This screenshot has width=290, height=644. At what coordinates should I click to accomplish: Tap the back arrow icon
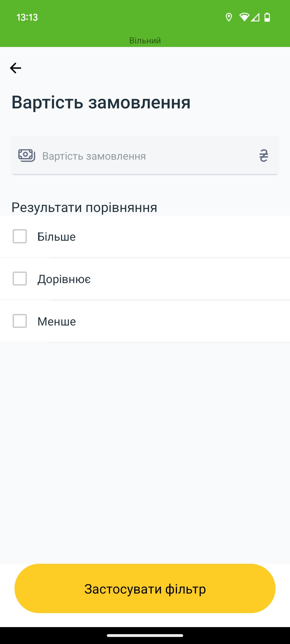[x=16, y=68]
